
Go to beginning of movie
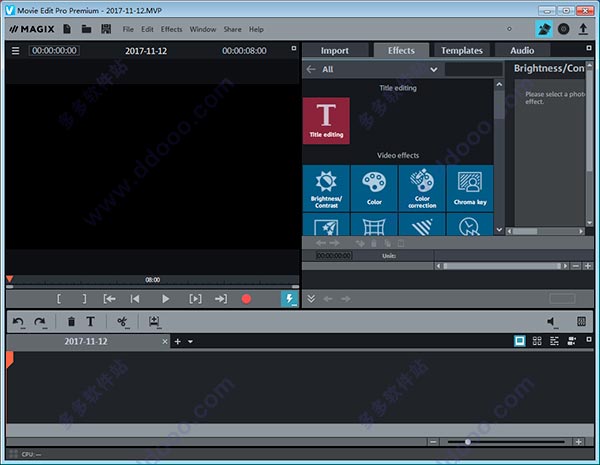[x=135, y=299]
